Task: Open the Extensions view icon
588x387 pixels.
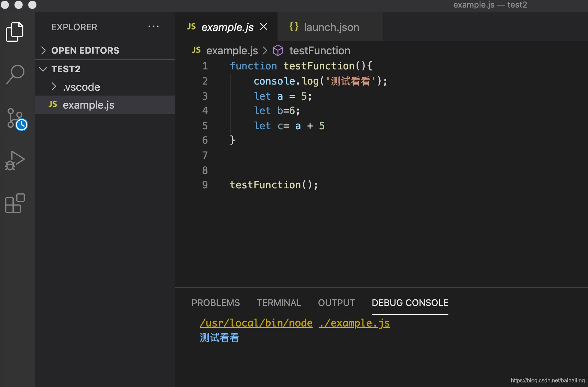Action: click(14, 203)
